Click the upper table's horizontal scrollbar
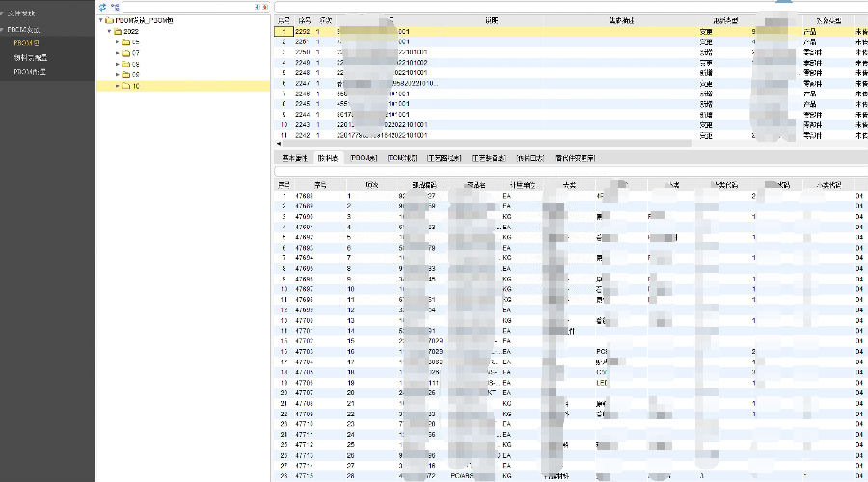The height and width of the screenshot is (482, 868). 482,145
